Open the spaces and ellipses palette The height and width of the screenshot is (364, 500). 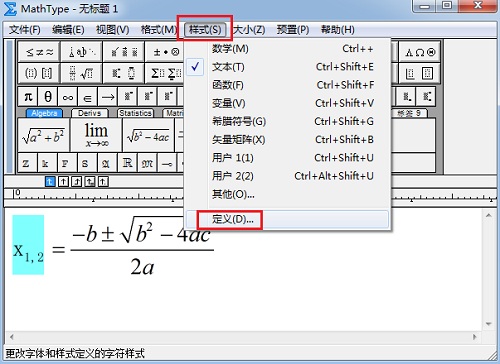(82, 52)
